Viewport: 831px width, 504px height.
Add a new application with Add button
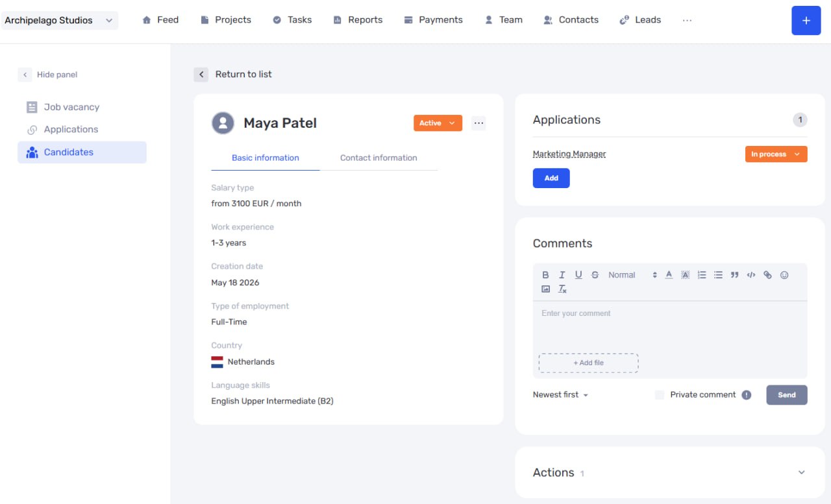coord(551,178)
